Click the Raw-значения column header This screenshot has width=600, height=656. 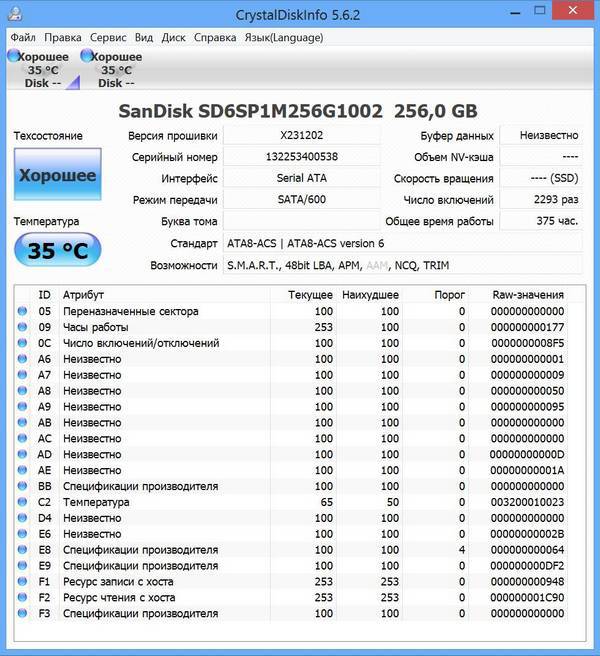528,295
